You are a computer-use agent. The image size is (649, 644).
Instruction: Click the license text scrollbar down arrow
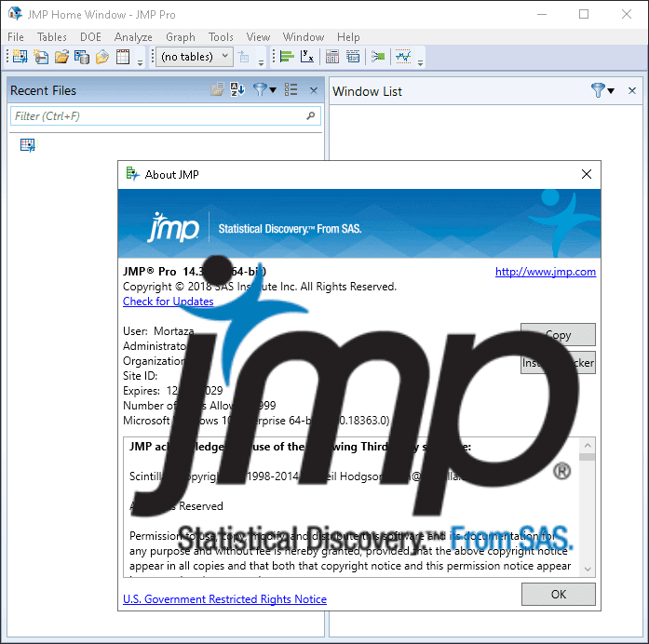pyautogui.click(x=588, y=570)
